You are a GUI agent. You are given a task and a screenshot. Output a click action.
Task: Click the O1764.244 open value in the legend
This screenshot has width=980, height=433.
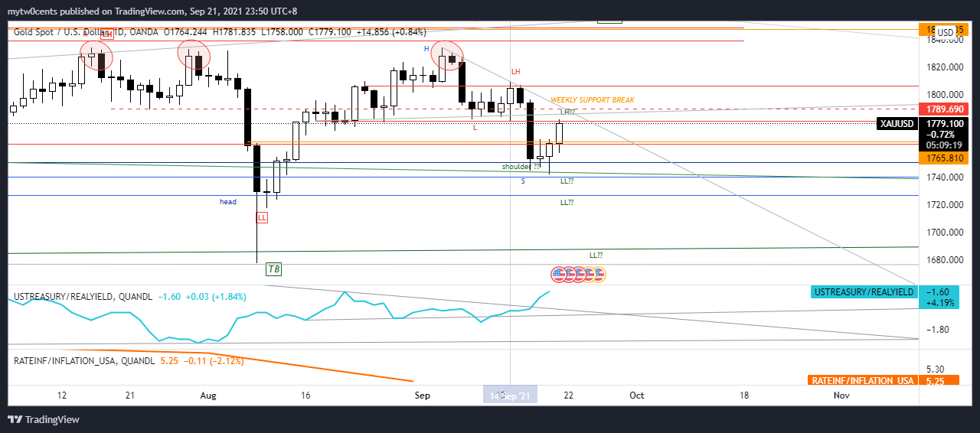pyautogui.click(x=185, y=32)
